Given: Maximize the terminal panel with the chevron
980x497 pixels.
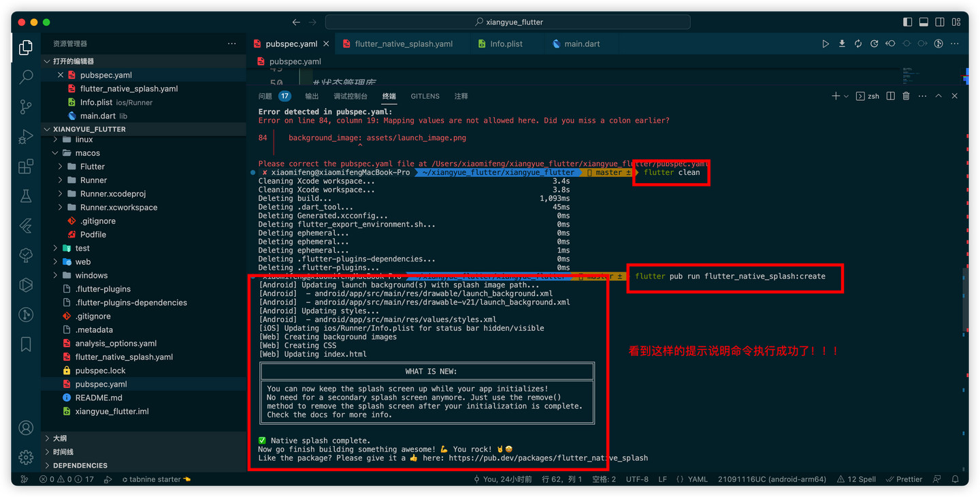Looking at the screenshot, I should 938,96.
